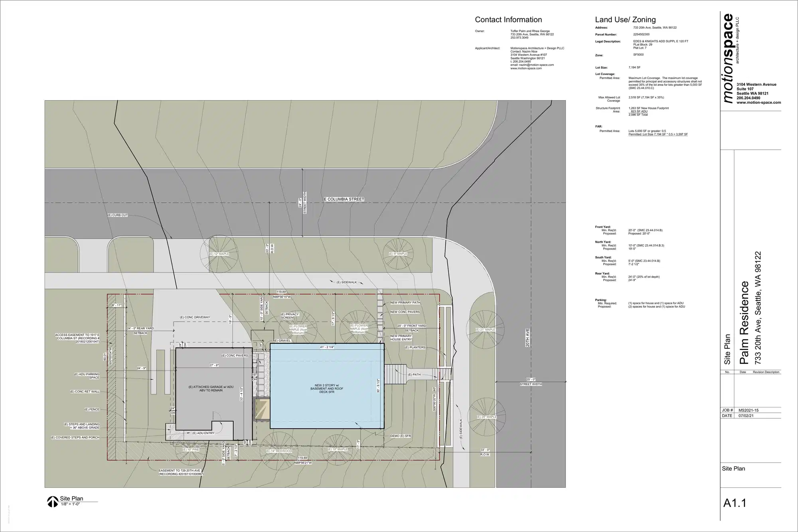Image resolution: width=798 pixels, height=532 pixels.
Task: Click the job number 'MS2021-15'
Action: point(749,410)
